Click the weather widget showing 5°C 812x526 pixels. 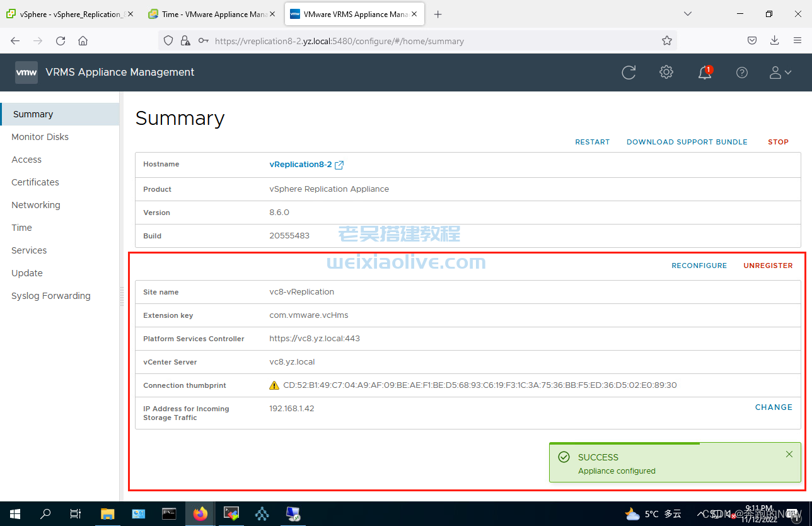(x=653, y=514)
